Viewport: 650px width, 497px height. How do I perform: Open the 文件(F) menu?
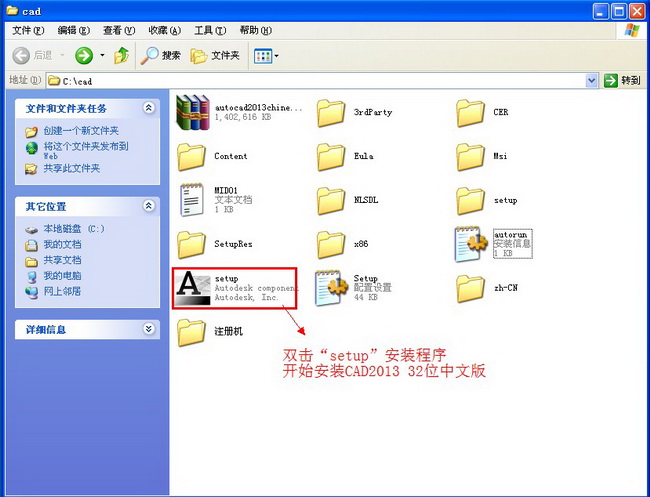coord(28,30)
